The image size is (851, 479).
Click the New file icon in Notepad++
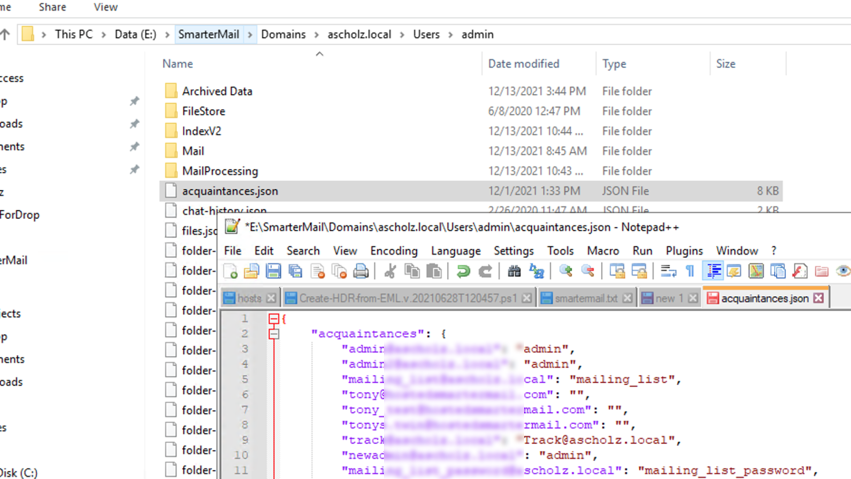click(x=231, y=271)
